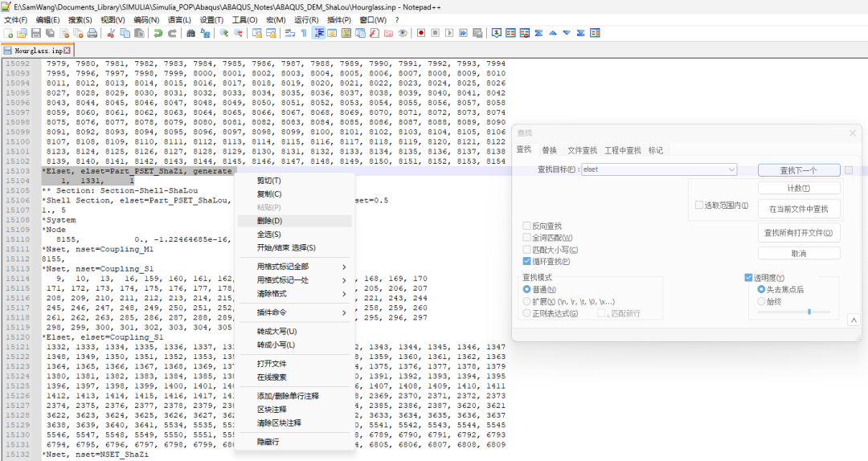The image size is (868, 461).
Task: Open Find via the binoculars icon
Action: (190, 33)
